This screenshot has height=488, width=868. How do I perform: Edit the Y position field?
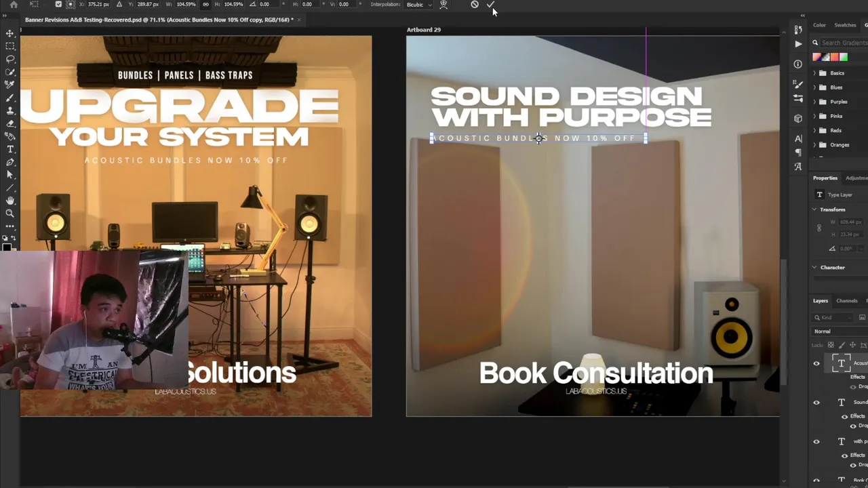tap(147, 4)
